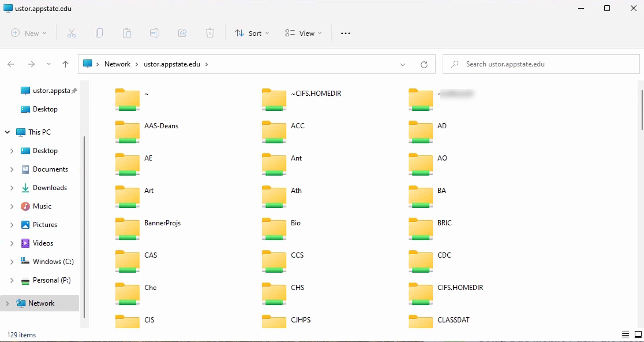Click the CCS folder name
The image size is (644, 342).
pyautogui.click(x=297, y=255)
